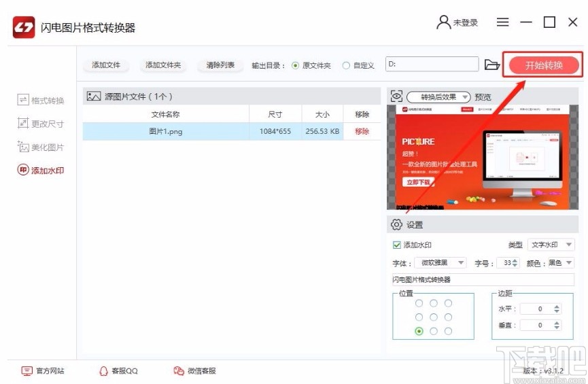Image resolution: width=588 pixels, height=384 pixels.
Task: Click the watermark text input field
Action: click(x=483, y=280)
